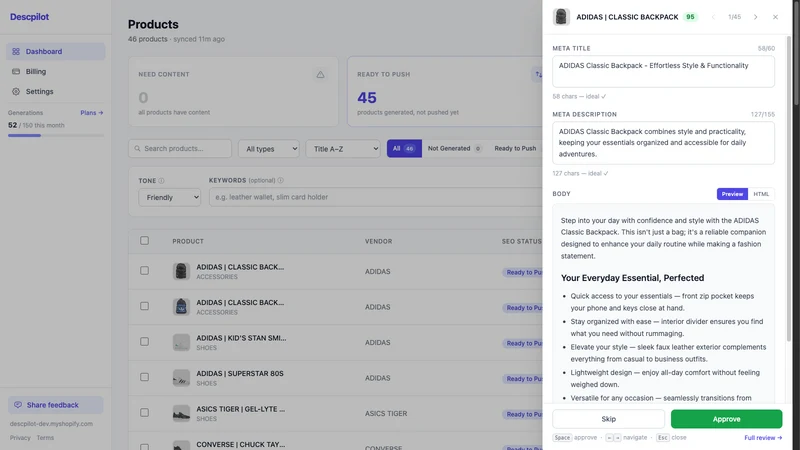The image size is (800, 450).
Task: Click the Product column header
Action: (188, 241)
